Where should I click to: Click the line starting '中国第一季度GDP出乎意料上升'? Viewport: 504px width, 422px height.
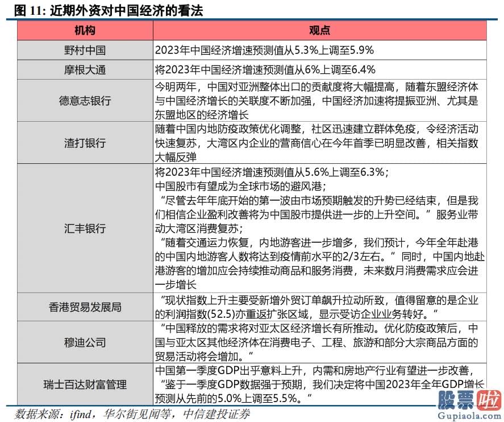(x=314, y=371)
